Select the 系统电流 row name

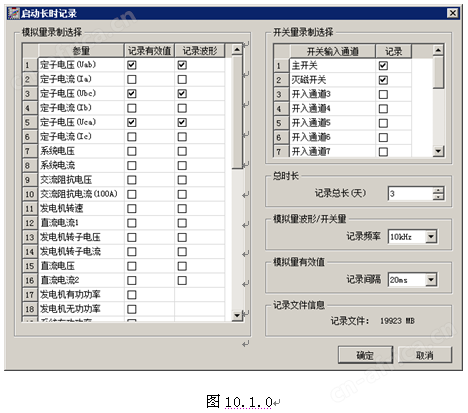(x=57, y=165)
